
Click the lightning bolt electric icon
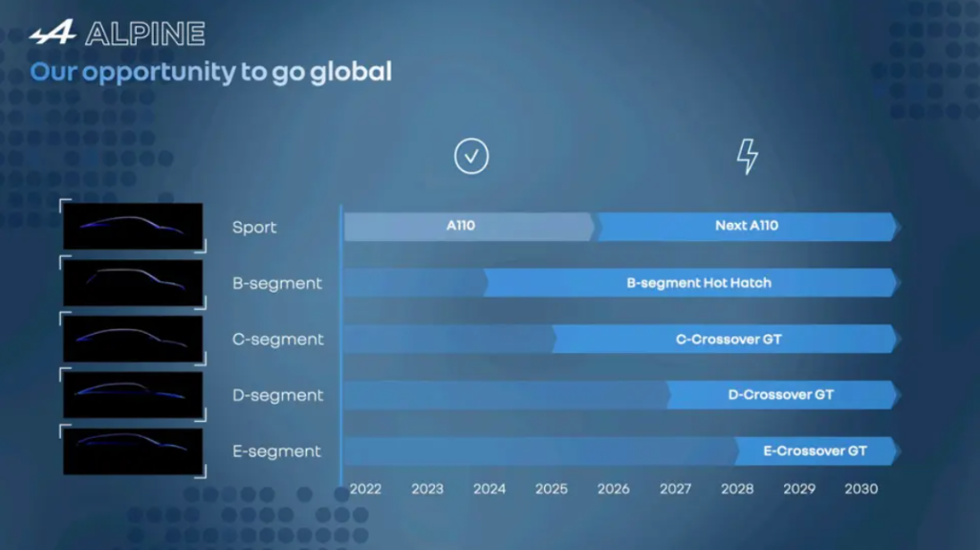747,156
